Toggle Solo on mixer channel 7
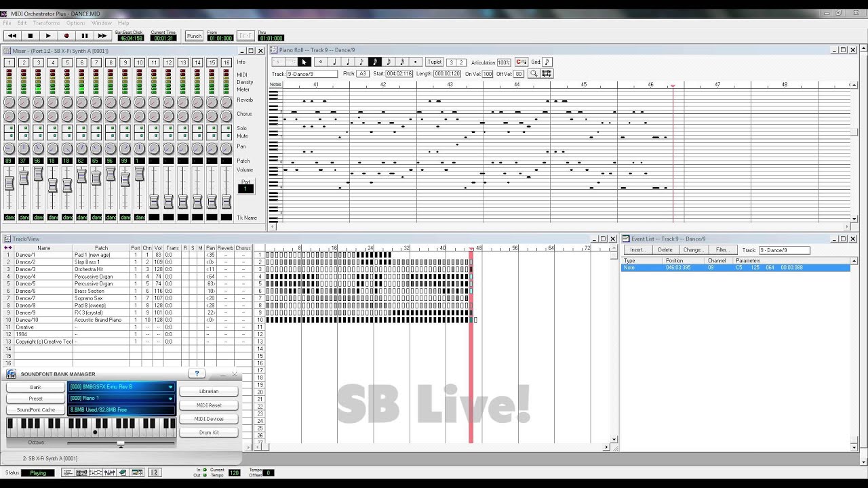This screenshot has height=488, width=868. click(96, 128)
